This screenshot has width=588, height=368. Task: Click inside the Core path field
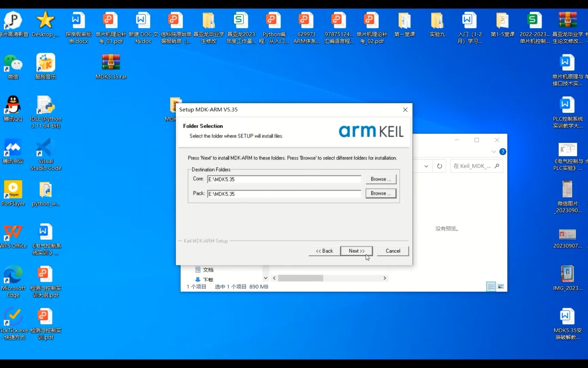click(x=284, y=179)
